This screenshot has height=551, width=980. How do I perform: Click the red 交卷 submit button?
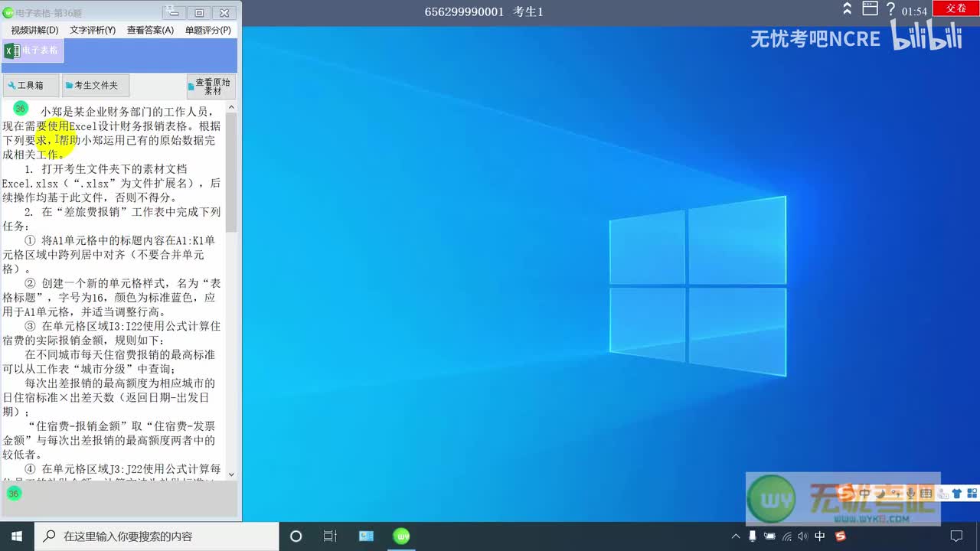(x=956, y=8)
